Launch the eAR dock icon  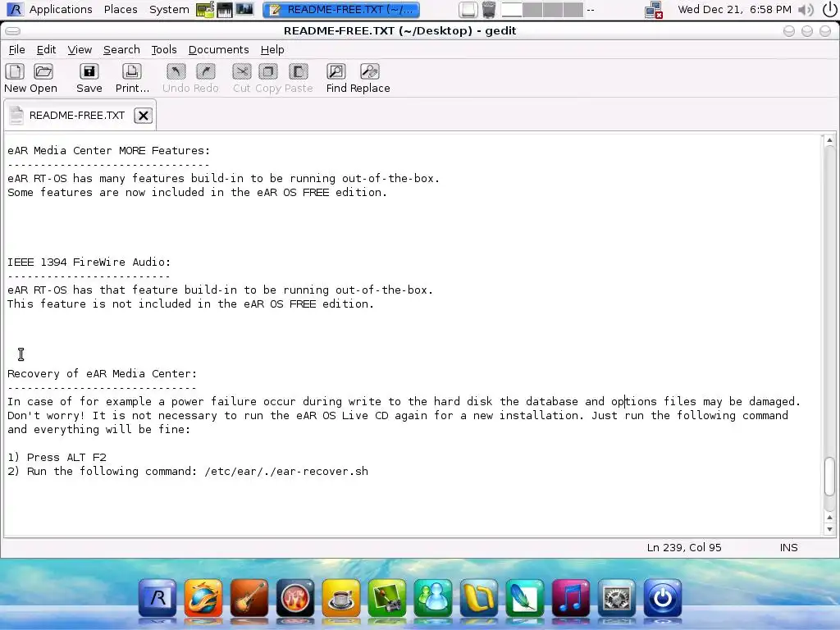157,598
